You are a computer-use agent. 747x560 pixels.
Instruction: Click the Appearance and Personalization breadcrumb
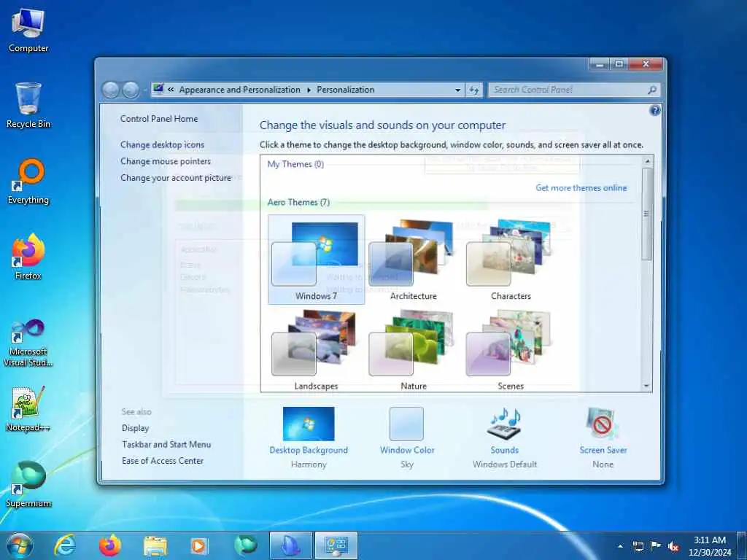pyautogui.click(x=239, y=90)
